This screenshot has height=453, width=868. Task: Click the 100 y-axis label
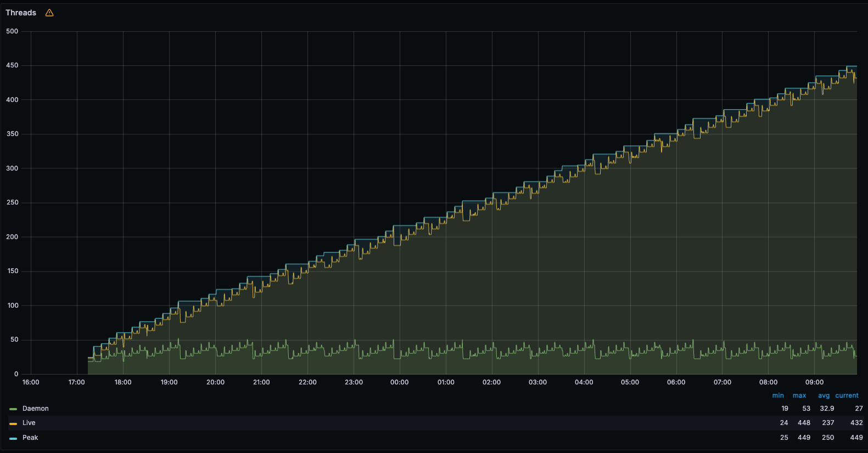(x=13, y=305)
